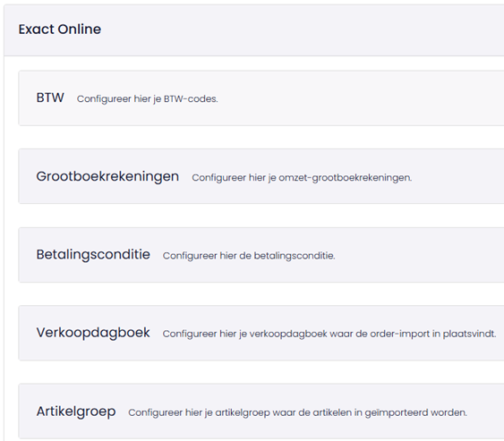Click the BTW heading label
Screen dimensions: 504x441
pyautogui.click(x=50, y=98)
